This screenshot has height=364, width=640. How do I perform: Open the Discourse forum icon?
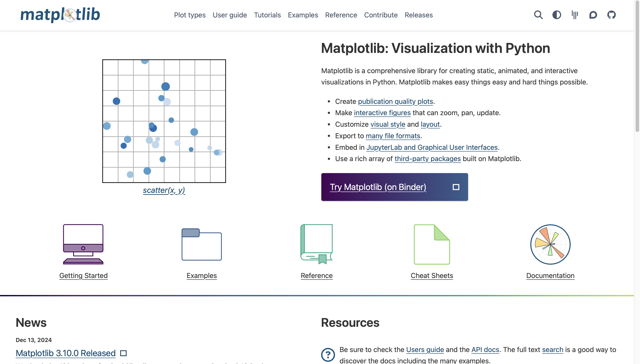point(593,15)
